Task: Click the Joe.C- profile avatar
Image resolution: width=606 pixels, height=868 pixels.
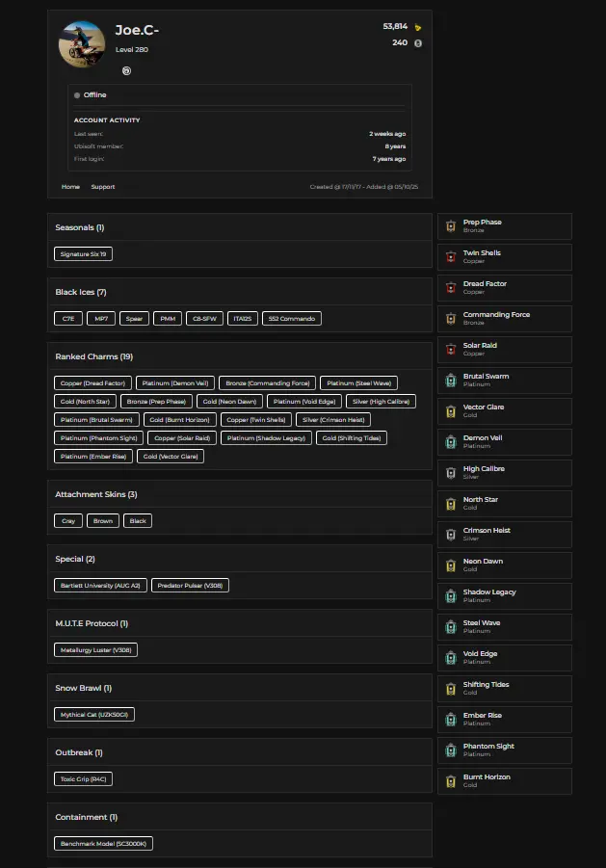Action: pos(82,43)
